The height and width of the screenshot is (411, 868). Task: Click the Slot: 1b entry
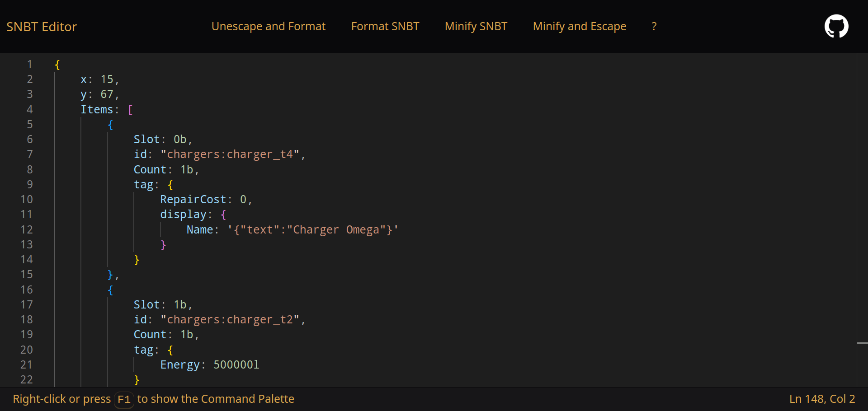[163, 304]
